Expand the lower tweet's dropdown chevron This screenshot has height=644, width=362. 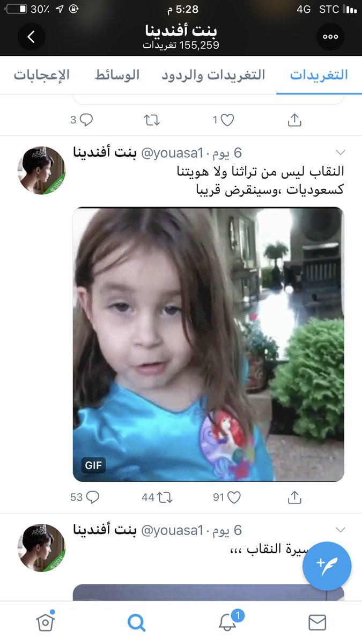coord(340,530)
